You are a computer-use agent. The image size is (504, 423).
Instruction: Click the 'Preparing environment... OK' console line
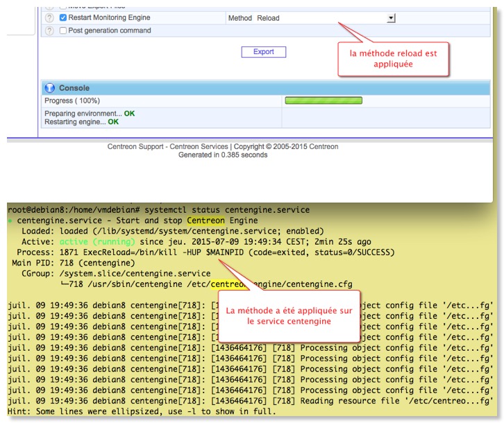tap(90, 114)
